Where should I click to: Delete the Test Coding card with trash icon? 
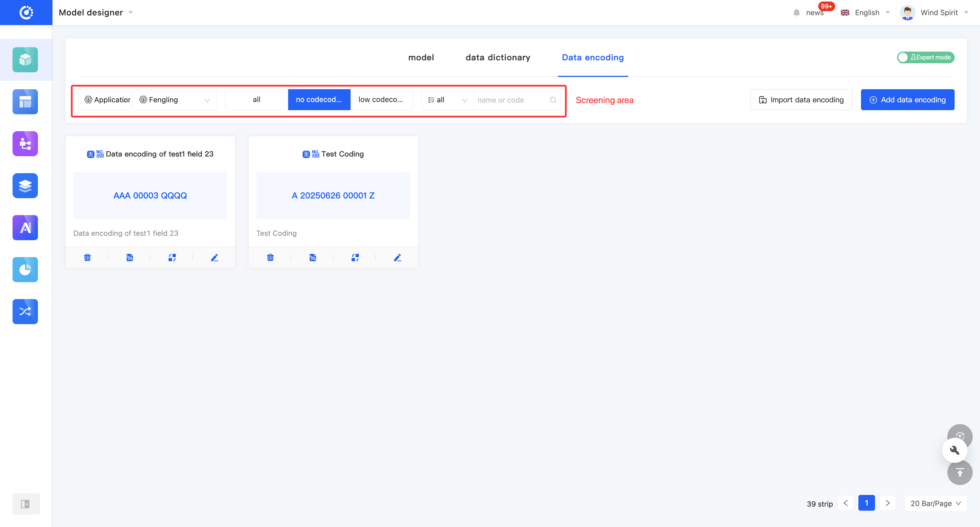pos(270,257)
